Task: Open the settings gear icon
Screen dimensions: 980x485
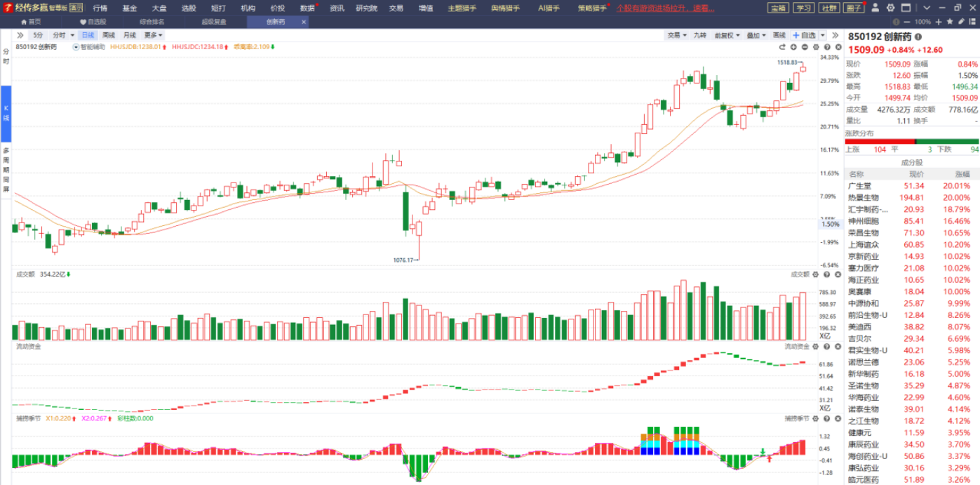Action: (x=890, y=8)
